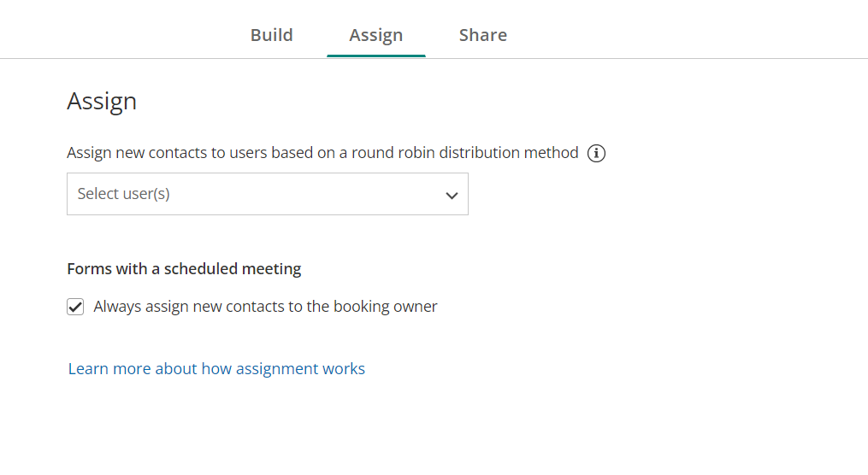This screenshot has width=868, height=475.
Task: Click the 'Select user(s)' placeholder text
Action: pos(124,194)
